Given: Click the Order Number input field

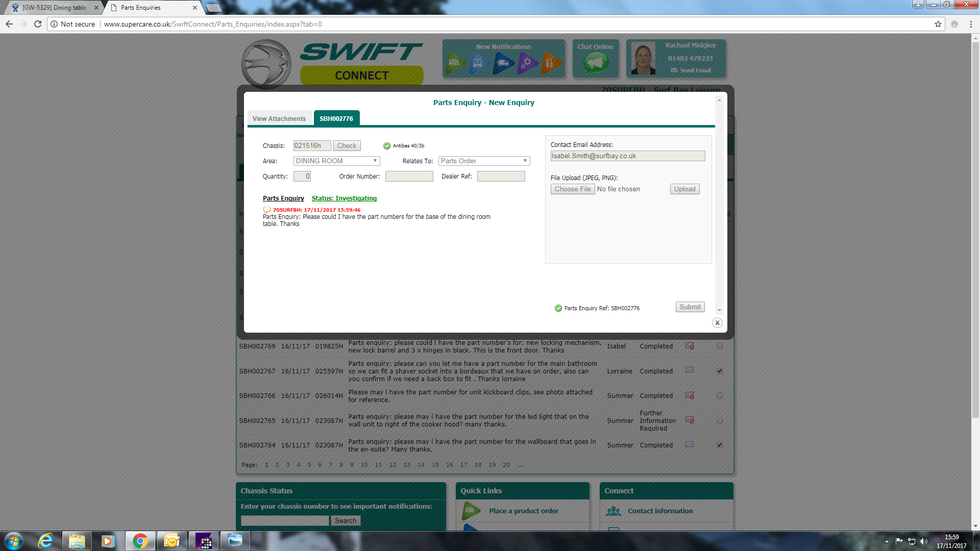Looking at the screenshot, I should pyautogui.click(x=409, y=177).
